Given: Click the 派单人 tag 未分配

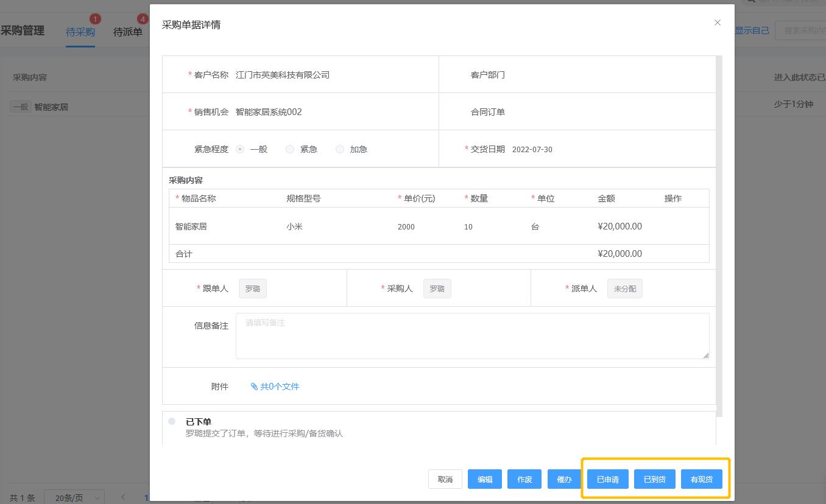Looking at the screenshot, I should (625, 289).
